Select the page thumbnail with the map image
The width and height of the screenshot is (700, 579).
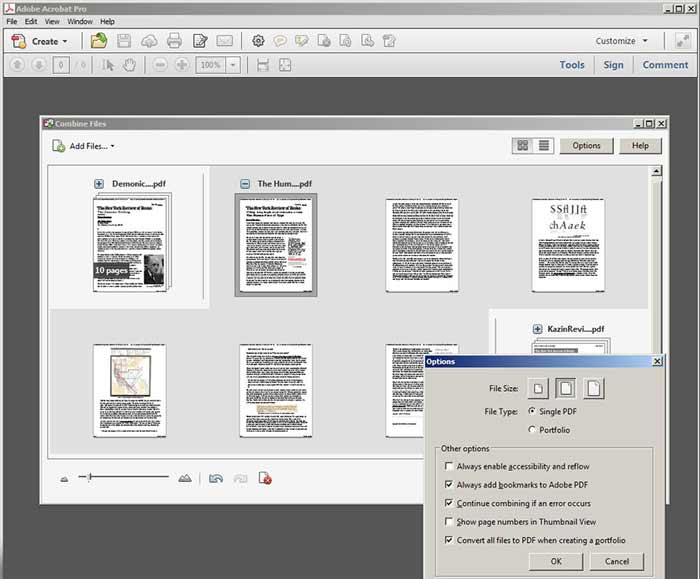point(129,391)
